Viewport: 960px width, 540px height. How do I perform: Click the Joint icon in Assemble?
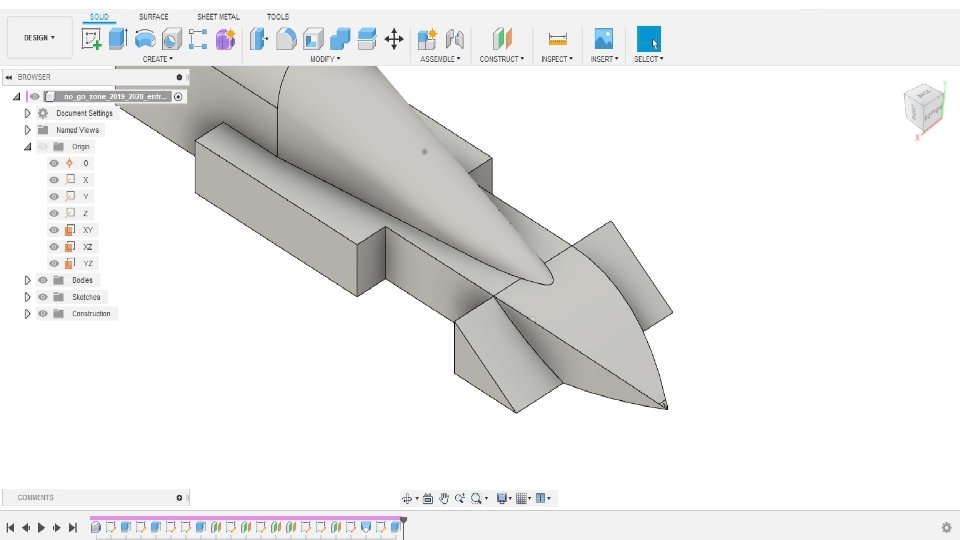click(x=454, y=39)
